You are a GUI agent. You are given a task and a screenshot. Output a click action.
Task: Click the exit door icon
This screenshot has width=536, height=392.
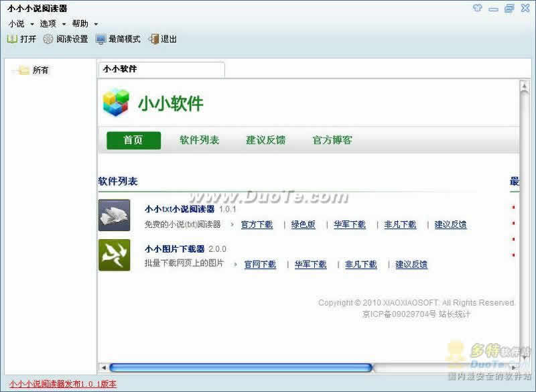click(x=153, y=39)
